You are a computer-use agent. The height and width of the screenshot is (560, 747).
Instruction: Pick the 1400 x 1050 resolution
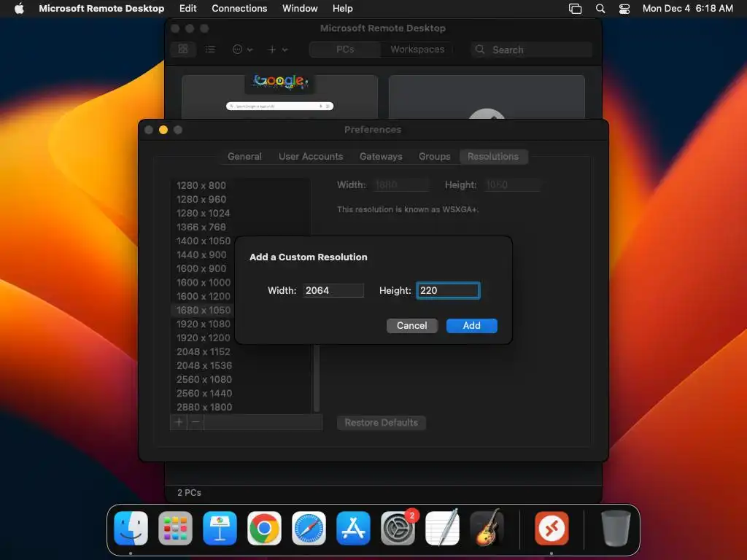203,241
